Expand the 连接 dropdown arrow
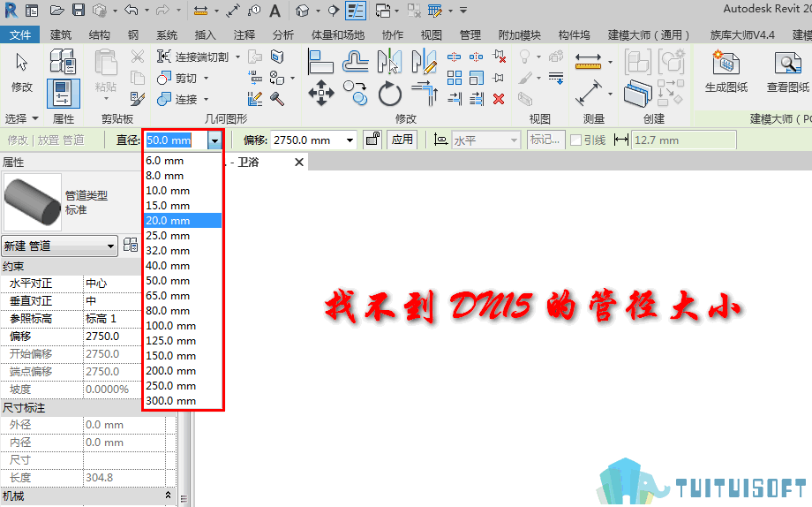This screenshot has height=507, width=812. click(x=206, y=99)
